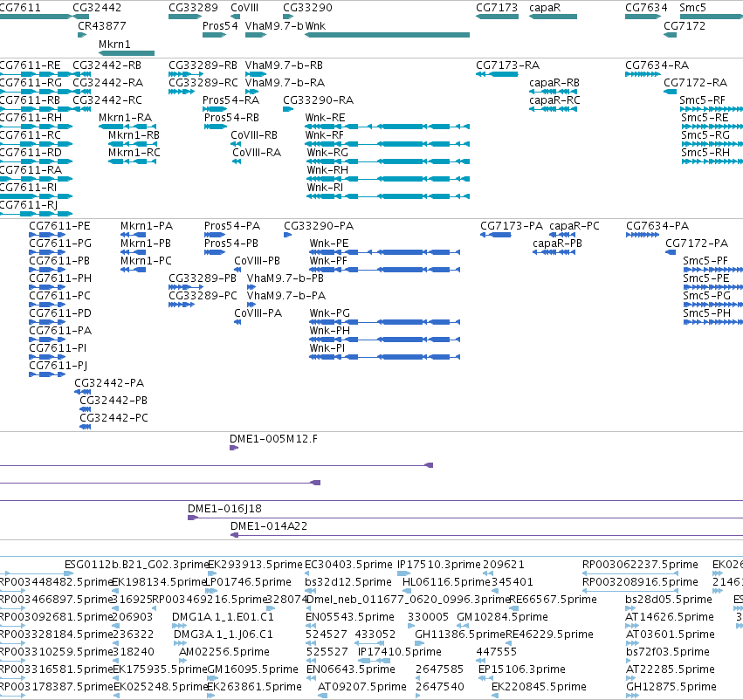Screen dimensions: 743x700
Task: Select protein label 'Wnk-PF'
Action: (x=328, y=261)
